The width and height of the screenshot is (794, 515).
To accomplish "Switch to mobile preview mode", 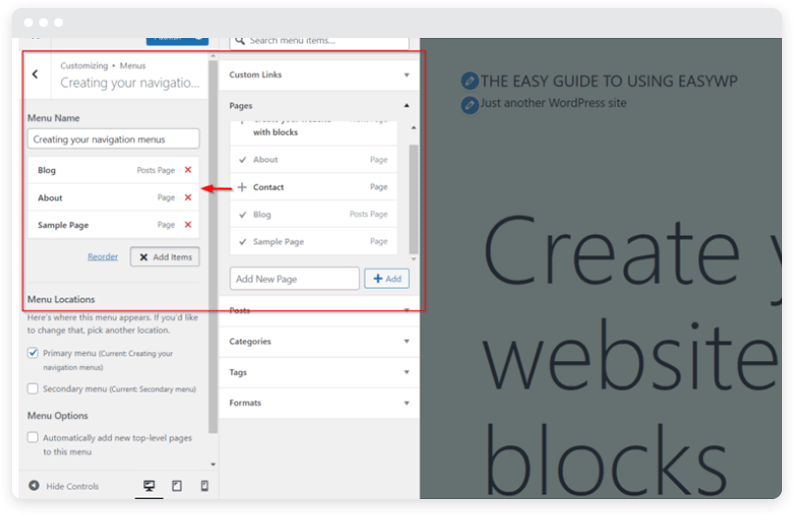I will [x=205, y=486].
